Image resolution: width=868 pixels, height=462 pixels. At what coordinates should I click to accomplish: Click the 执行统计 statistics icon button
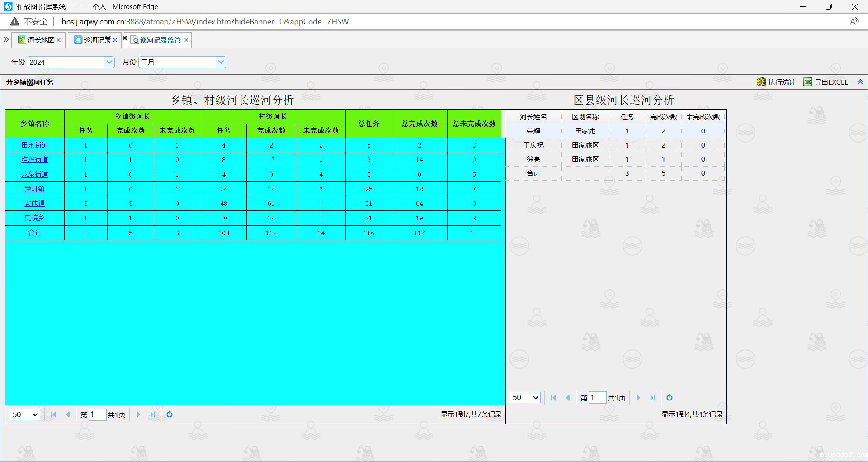(x=762, y=82)
